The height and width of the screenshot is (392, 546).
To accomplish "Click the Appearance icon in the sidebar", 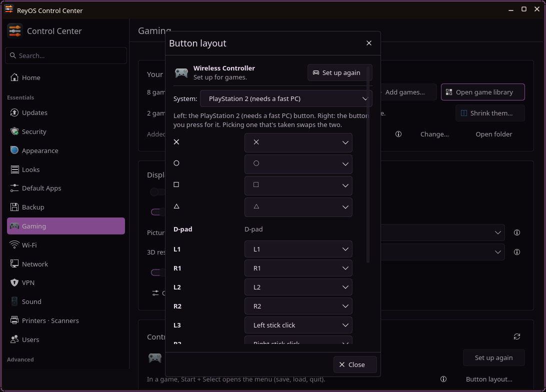I will 14,150.
